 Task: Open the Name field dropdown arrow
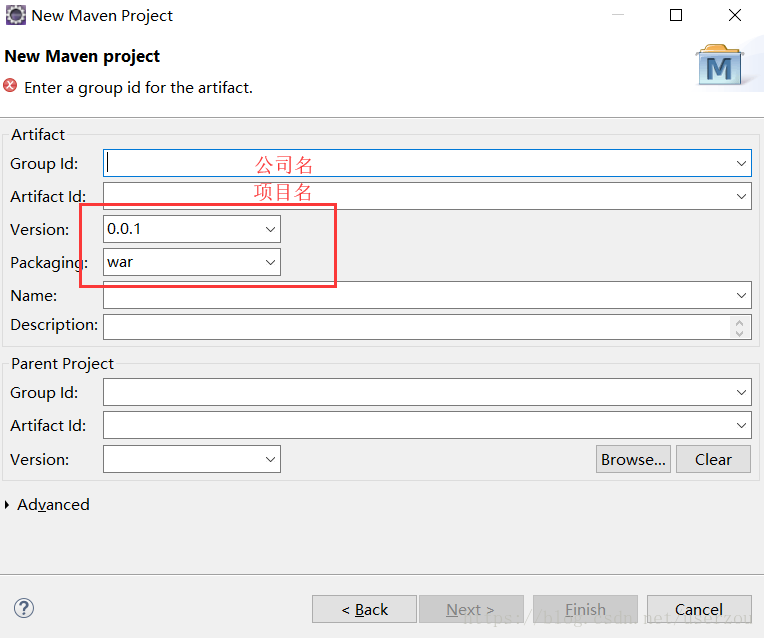click(x=741, y=295)
